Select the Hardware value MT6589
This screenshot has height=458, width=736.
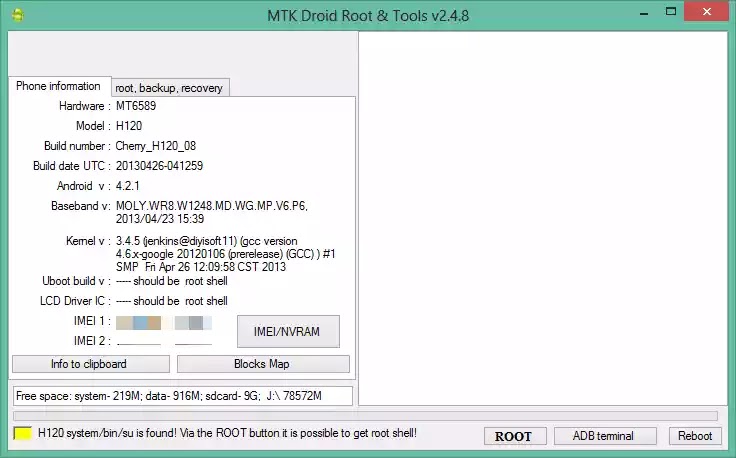pyautogui.click(x=136, y=106)
